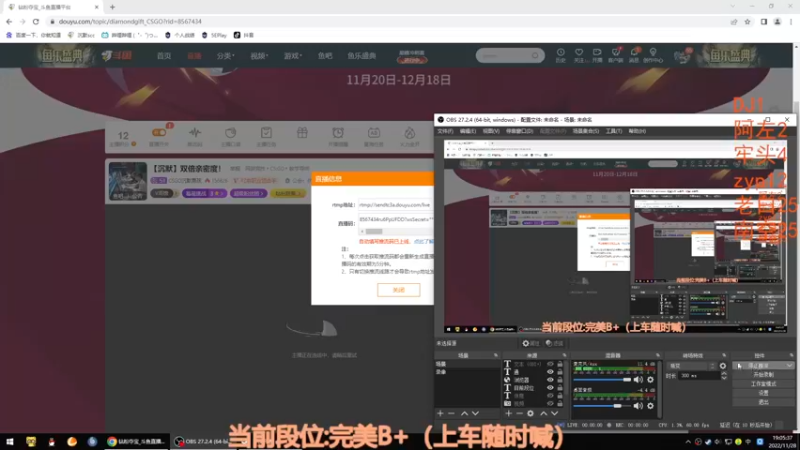Move scene up in scenes list
This screenshot has width=800, height=450.
point(464,413)
